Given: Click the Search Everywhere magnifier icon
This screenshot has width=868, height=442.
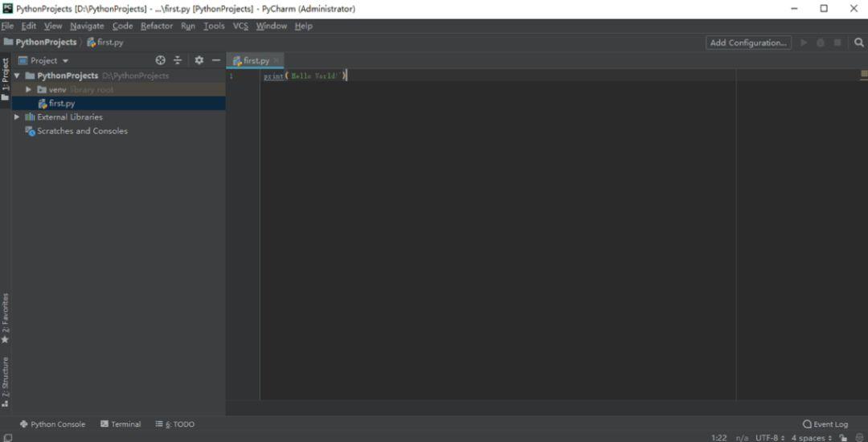Looking at the screenshot, I should coord(858,43).
